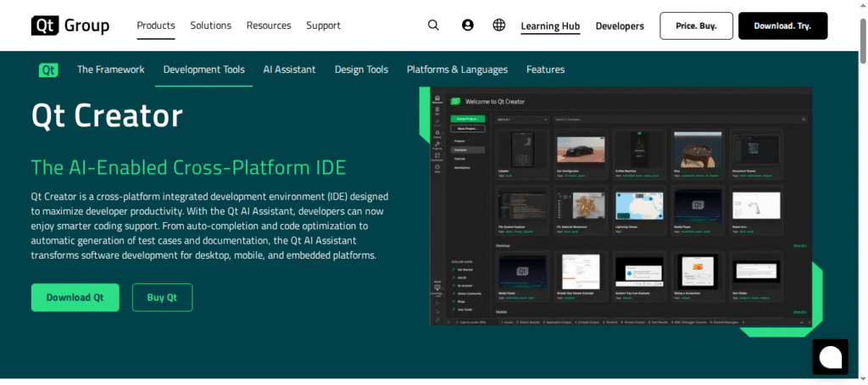
Task: Expand the Resources menu
Action: [269, 25]
